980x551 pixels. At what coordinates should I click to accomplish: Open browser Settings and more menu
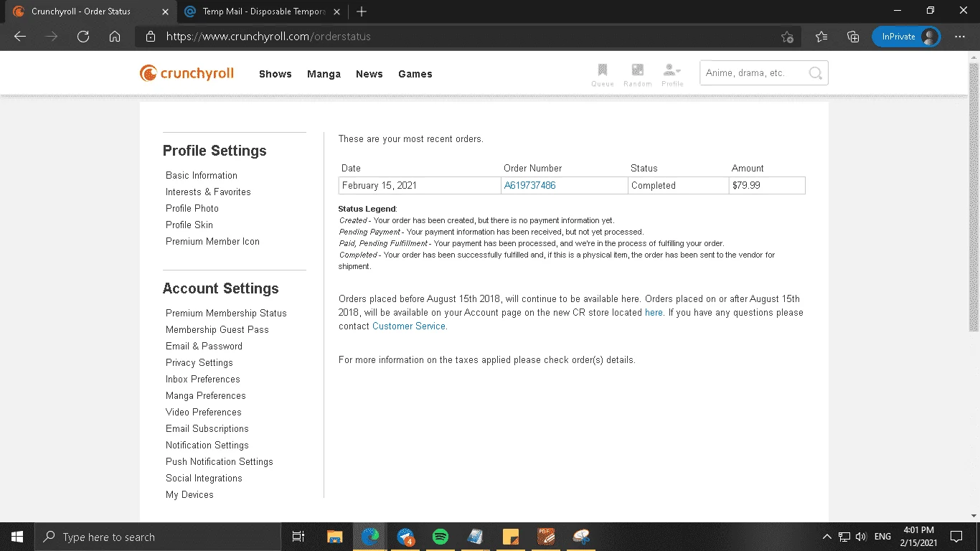pos(960,37)
